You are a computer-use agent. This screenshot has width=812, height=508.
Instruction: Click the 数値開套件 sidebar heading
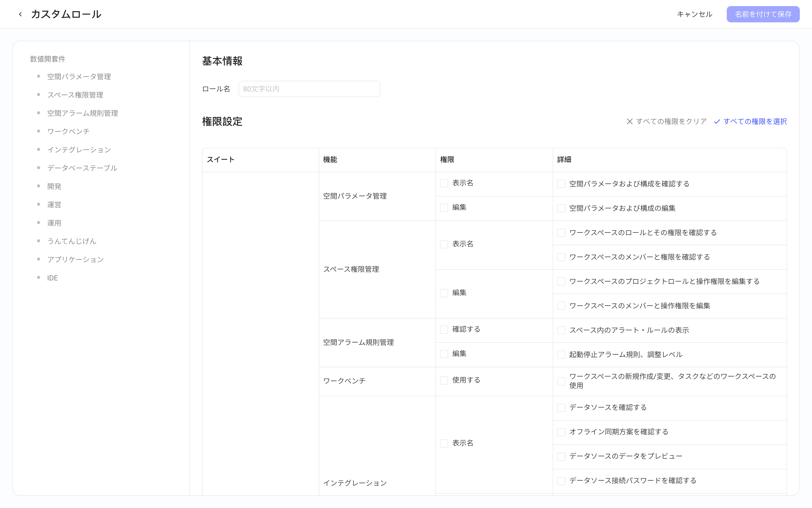[48, 59]
